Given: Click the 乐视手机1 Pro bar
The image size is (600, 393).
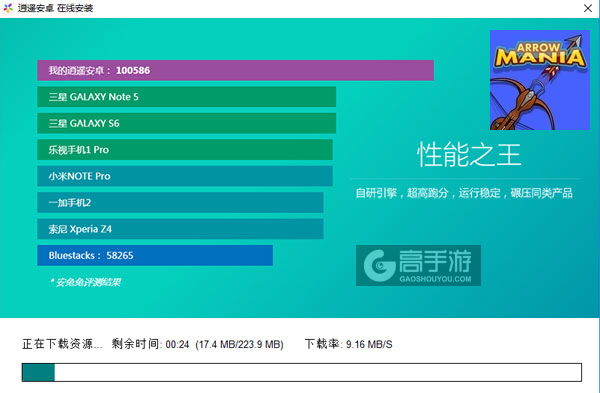Looking at the screenshot, I should click(185, 150).
